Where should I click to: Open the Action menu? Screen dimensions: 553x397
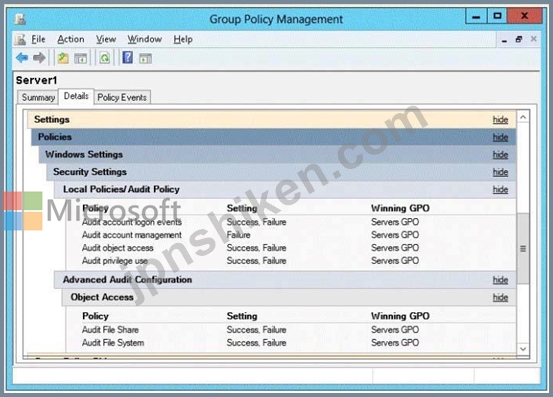tap(71, 39)
